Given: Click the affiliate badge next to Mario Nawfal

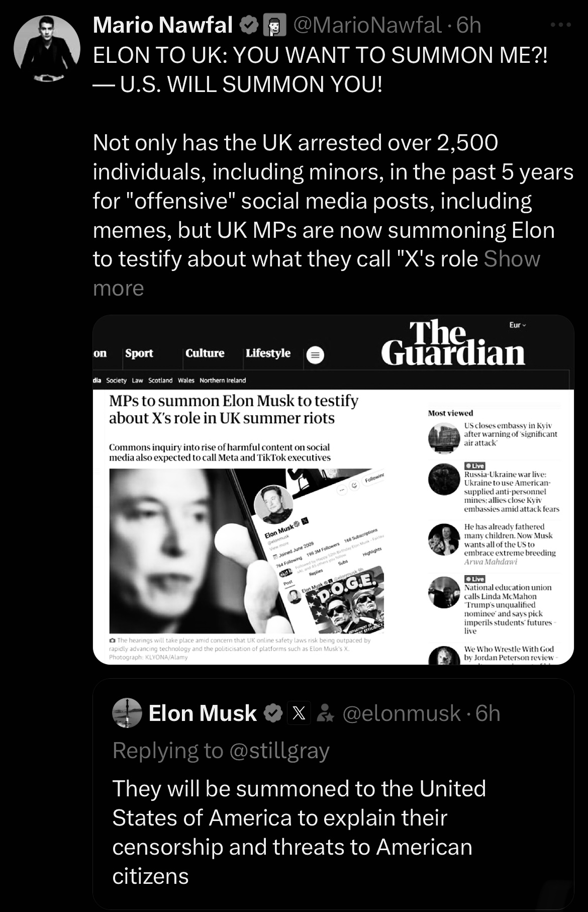Looking at the screenshot, I should click(274, 26).
